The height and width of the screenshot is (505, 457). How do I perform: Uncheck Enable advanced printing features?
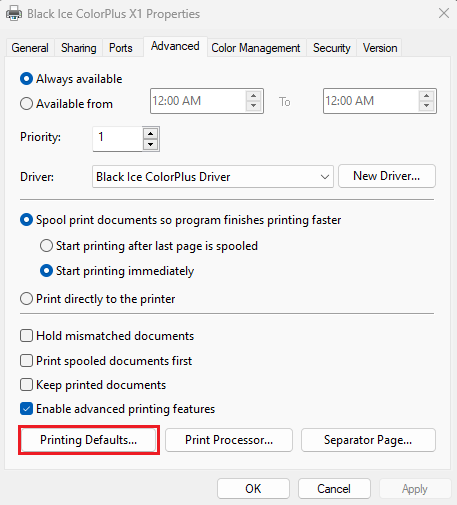point(26,409)
